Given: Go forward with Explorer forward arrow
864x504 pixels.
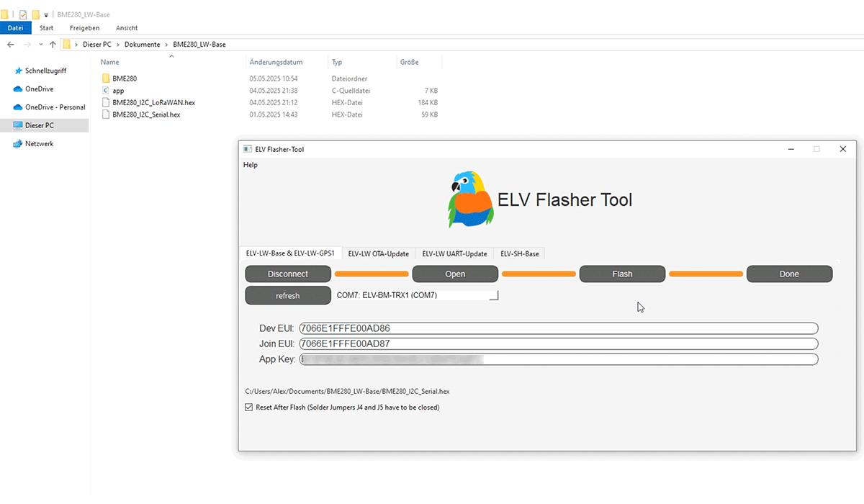Looking at the screenshot, I should [x=27, y=45].
